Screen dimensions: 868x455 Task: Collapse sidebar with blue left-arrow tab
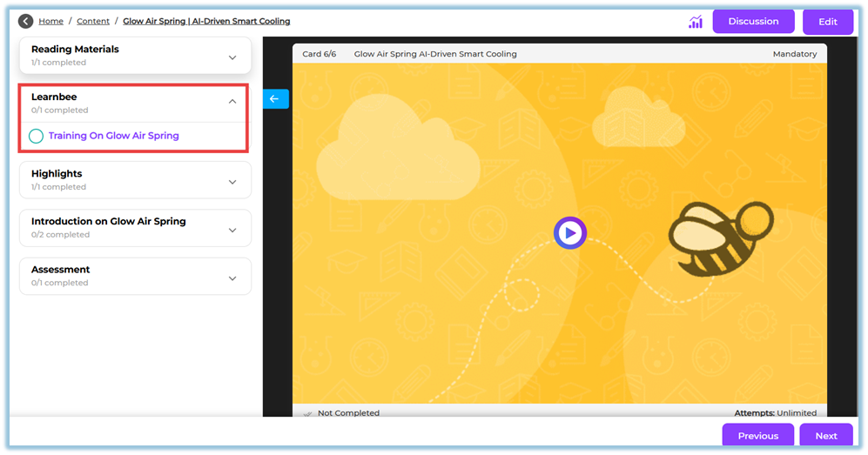(274, 99)
